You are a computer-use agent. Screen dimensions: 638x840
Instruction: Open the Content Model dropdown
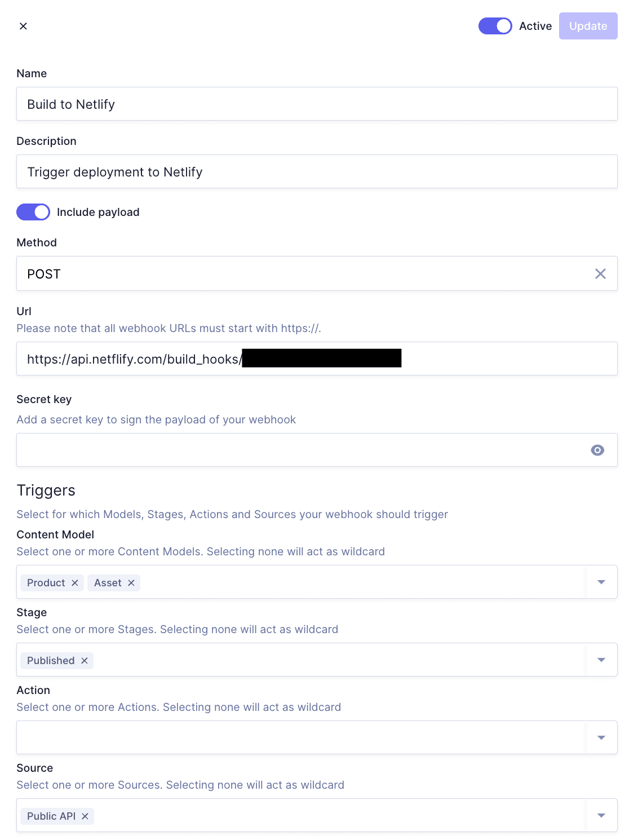pos(601,582)
